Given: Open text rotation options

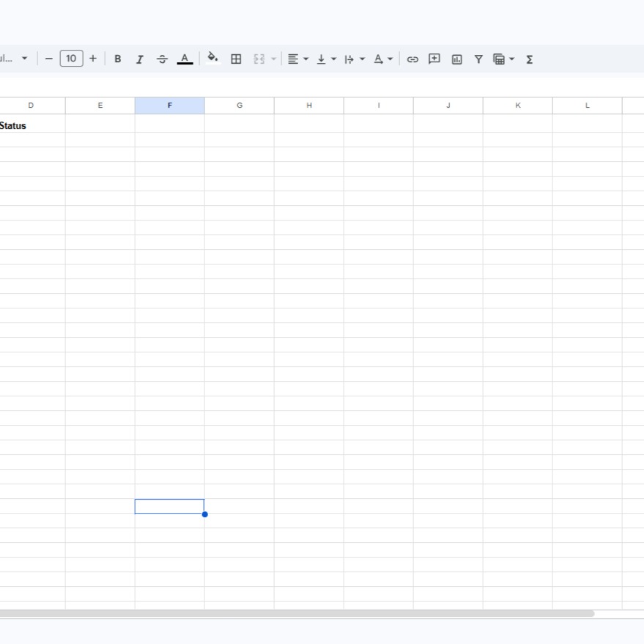Looking at the screenshot, I should click(378, 59).
